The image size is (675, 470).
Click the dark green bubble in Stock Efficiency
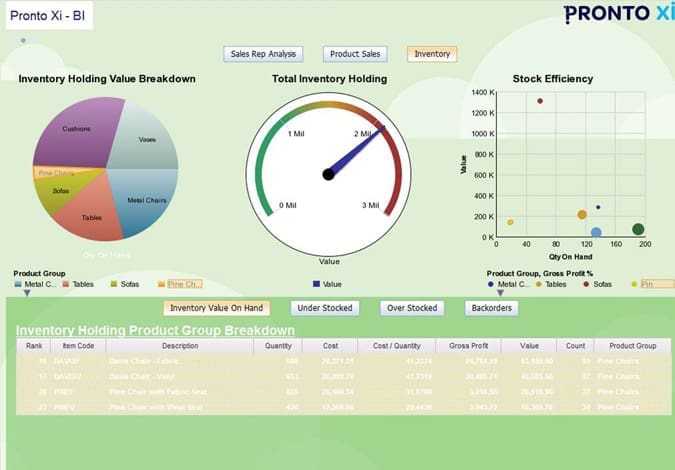pos(638,229)
